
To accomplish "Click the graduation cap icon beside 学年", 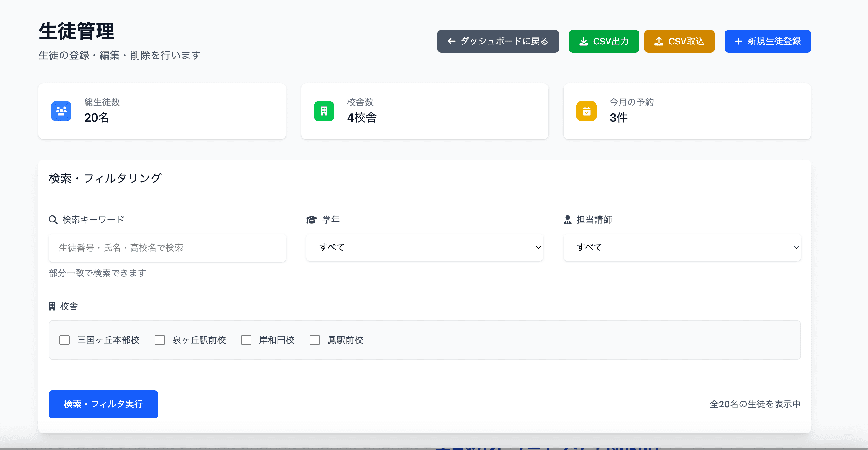I will [x=311, y=220].
